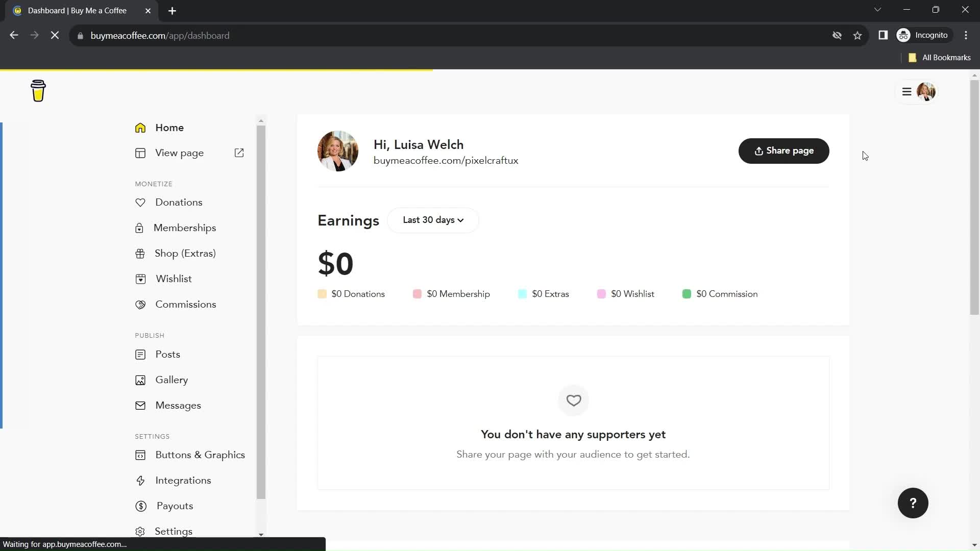This screenshot has width=980, height=551.
Task: Click the buymeacoffee.com/pixelcraftux profile link
Action: 446,160
